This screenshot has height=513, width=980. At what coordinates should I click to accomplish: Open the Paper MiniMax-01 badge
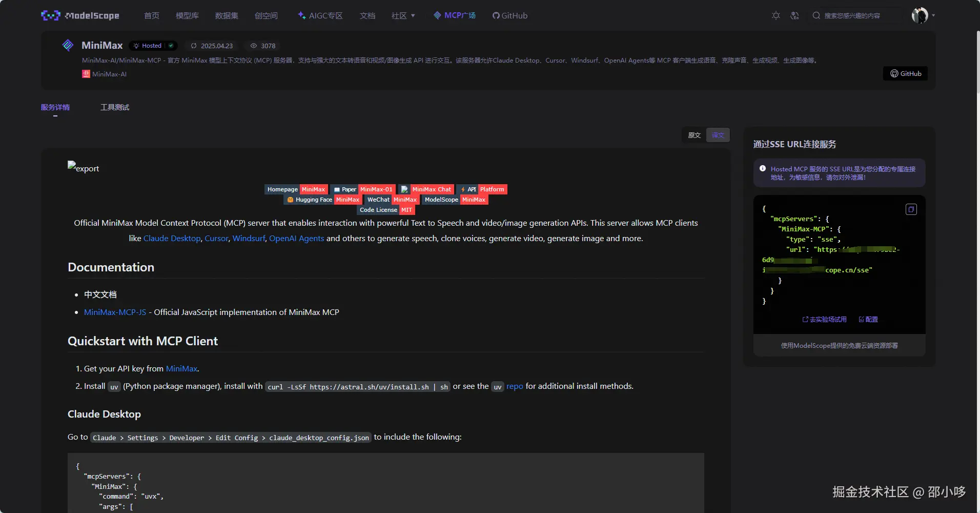[x=363, y=189]
